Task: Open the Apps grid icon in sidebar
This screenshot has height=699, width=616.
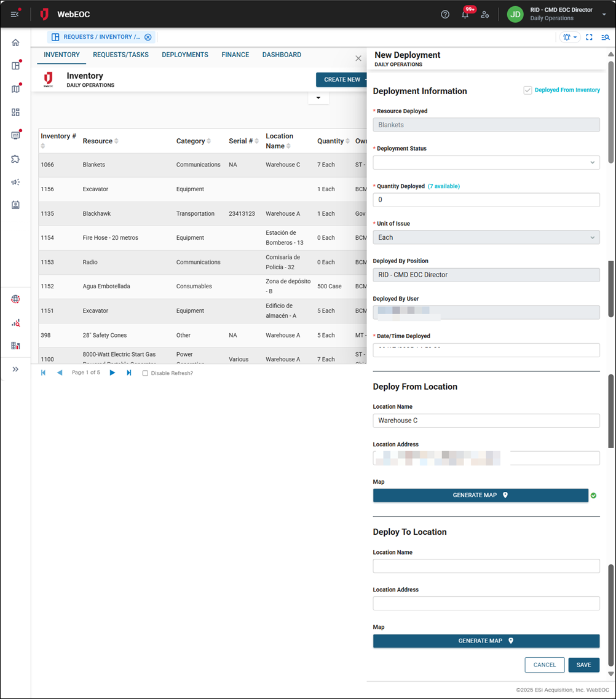Action: [x=15, y=112]
